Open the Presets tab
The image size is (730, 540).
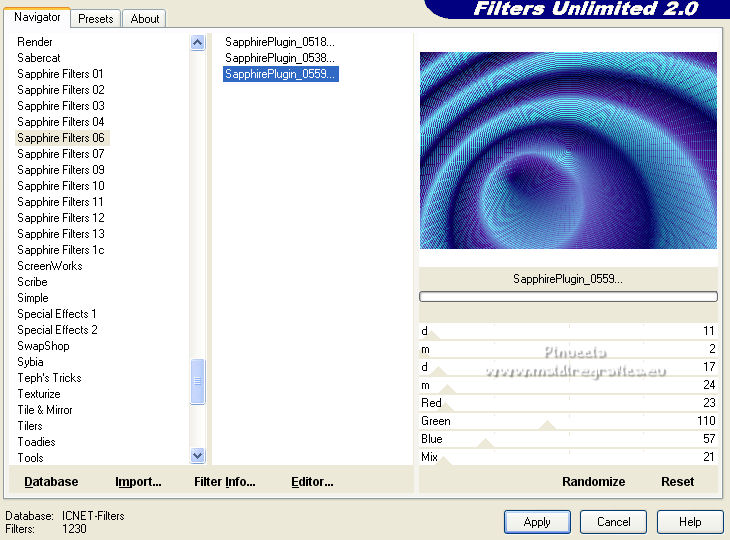click(96, 19)
